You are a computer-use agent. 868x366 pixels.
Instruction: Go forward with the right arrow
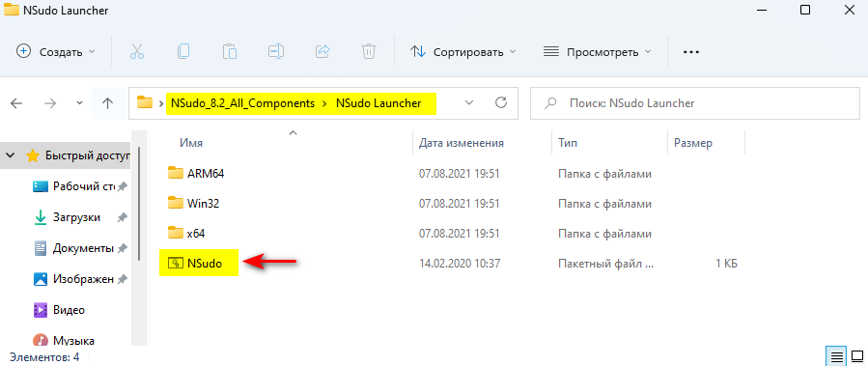point(50,103)
